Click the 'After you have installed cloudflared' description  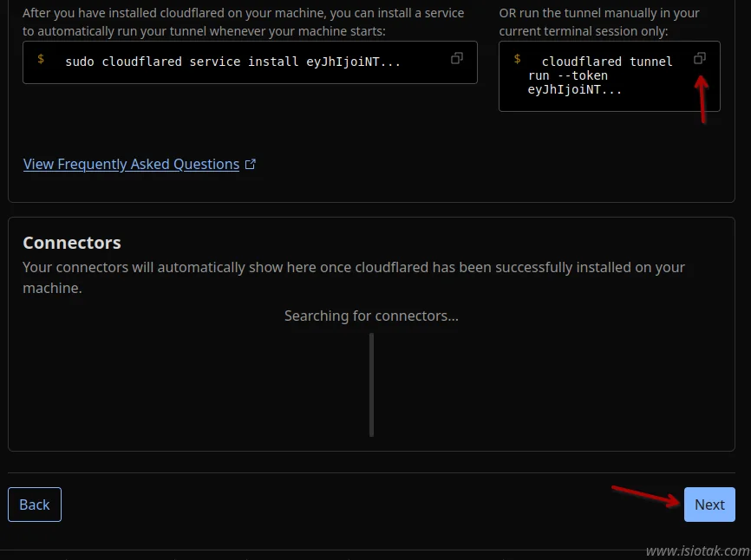point(244,22)
